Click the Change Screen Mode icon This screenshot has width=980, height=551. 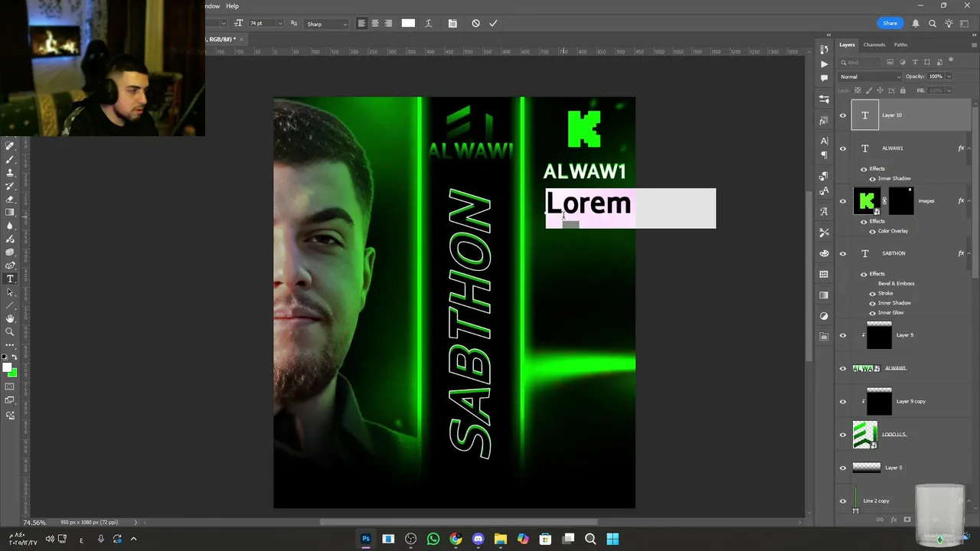point(10,399)
